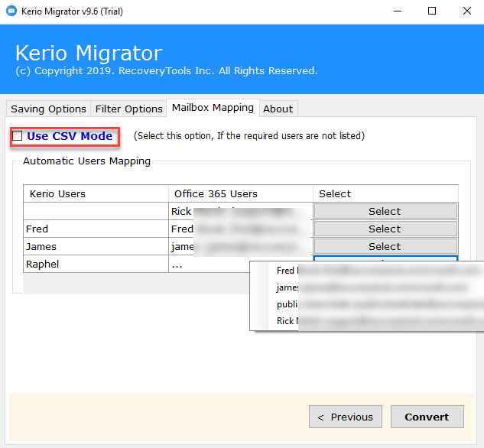Click the Convert button

(427, 417)
